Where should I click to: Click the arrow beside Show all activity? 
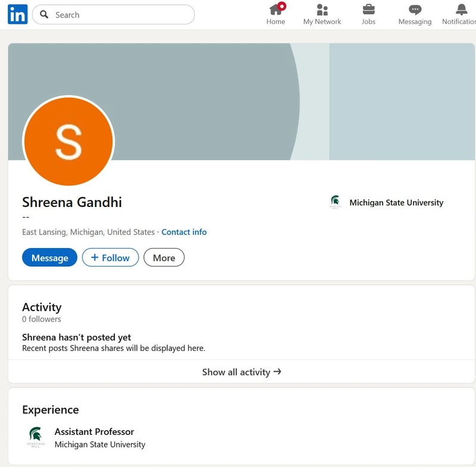point(277,372)
